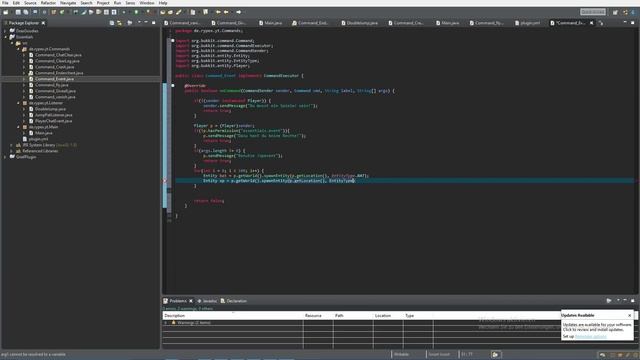Click the Save All toolbar icon

click(x=25, y=12)
